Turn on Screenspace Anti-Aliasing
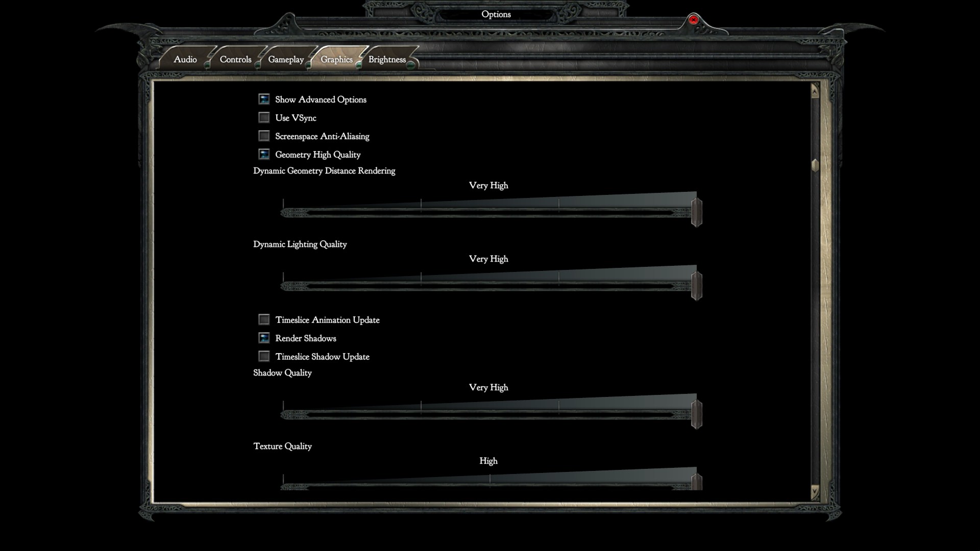The height and width of the screenshot is (551, 980). (264, 136)
